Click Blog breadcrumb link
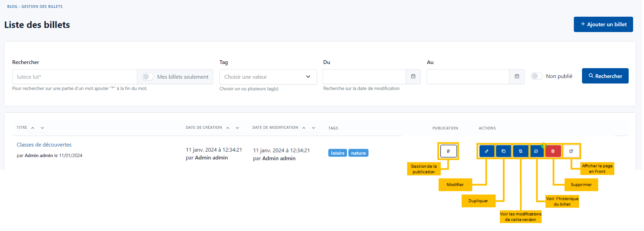Screen dimensions: 644x231 (x=12, y=6)
